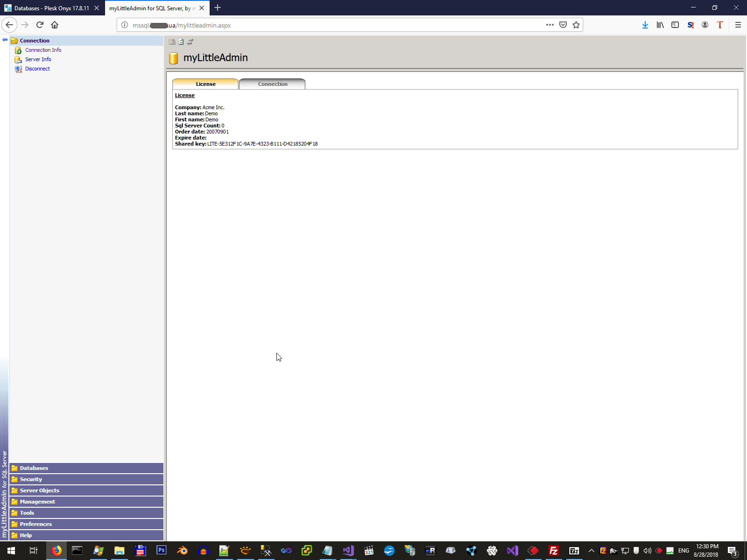
Task: Click the Connection Info database icon
Action: point(18,50)
